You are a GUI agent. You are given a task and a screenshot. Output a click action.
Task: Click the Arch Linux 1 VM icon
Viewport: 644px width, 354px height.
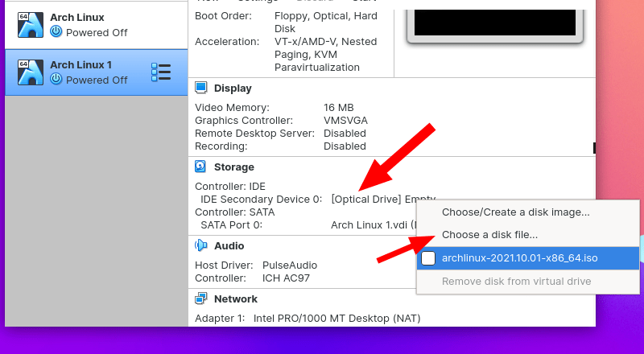pyautogui.click(x=30, y=72)
